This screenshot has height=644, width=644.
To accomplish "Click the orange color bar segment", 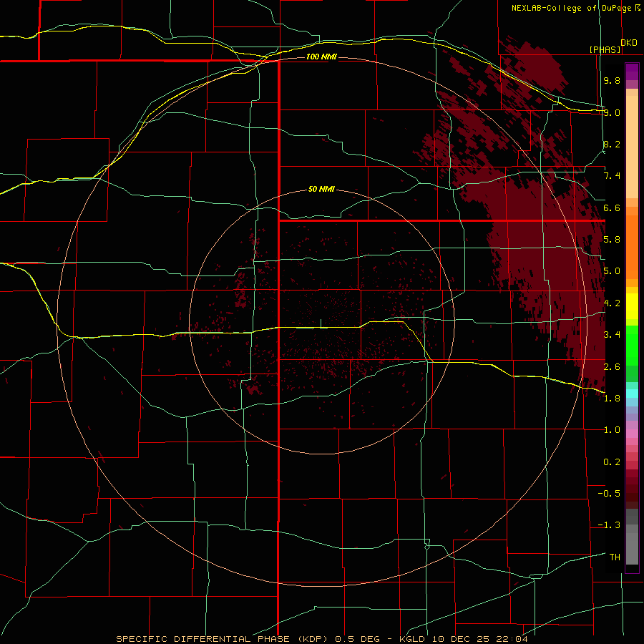I will point(632,248).
